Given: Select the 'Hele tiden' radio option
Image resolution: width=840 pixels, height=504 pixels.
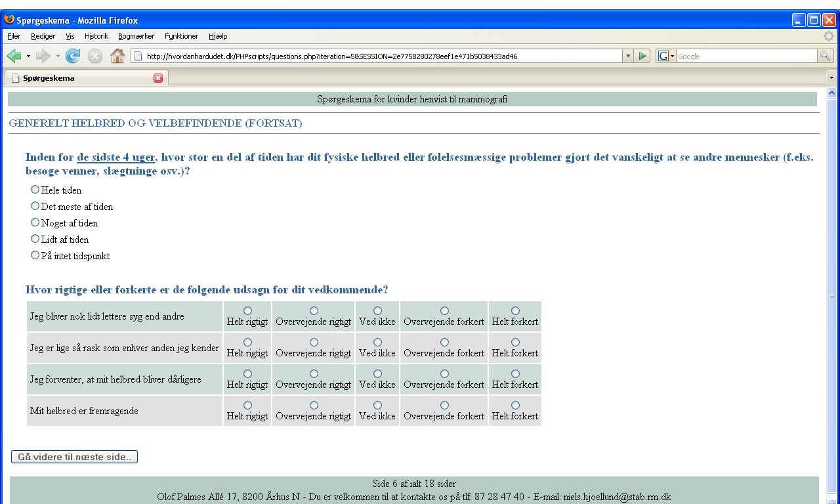Looking at the screenshot, I should (x=35, y=190).
